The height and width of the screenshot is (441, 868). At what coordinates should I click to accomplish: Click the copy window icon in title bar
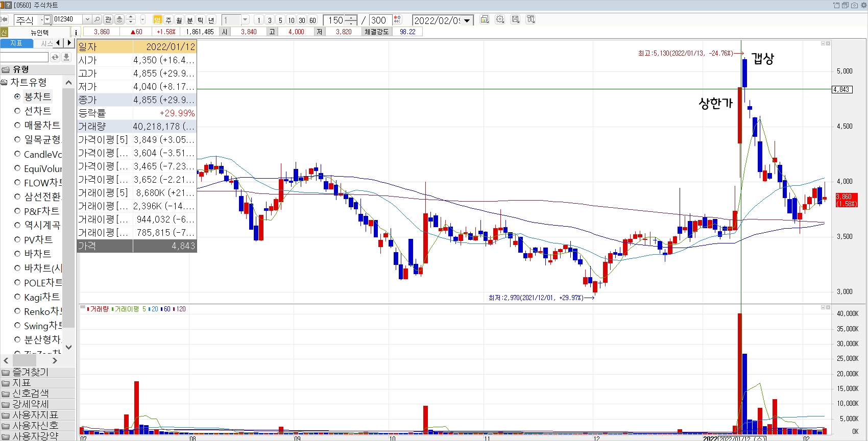click(845, 5)
